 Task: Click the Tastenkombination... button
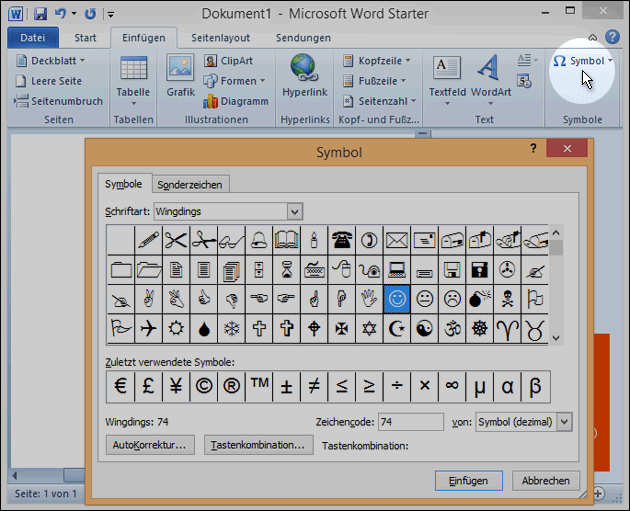click(x=258, y=445)
